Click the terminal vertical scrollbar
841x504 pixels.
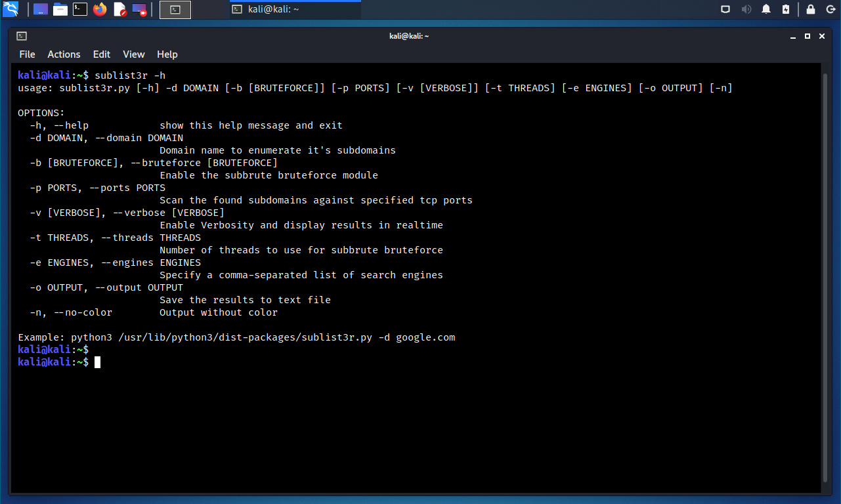tap(825, 276)
